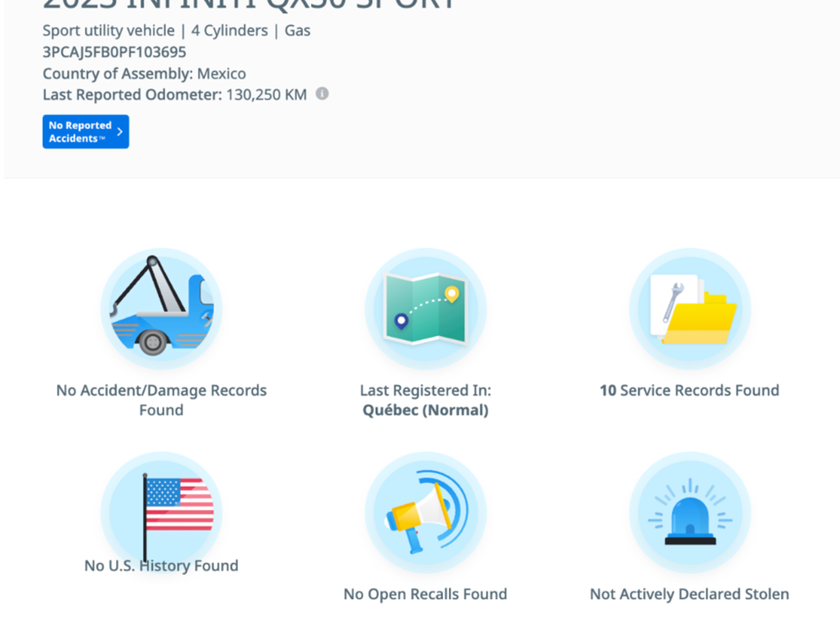Open the service records folder icon
Viewport: 840px width, 630px height.
(690, 308)
